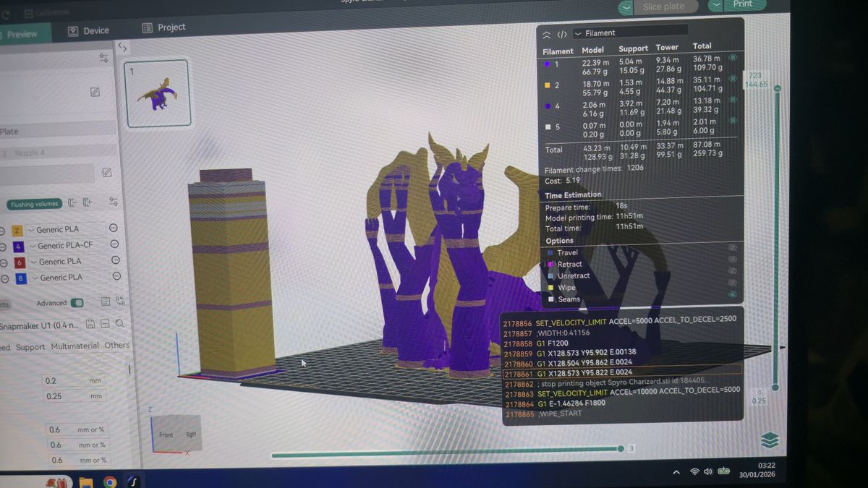Open Chrome from the taskbar
Image resolution: width=868 pixels, height=488 pixels.
[x=110, y=481]
